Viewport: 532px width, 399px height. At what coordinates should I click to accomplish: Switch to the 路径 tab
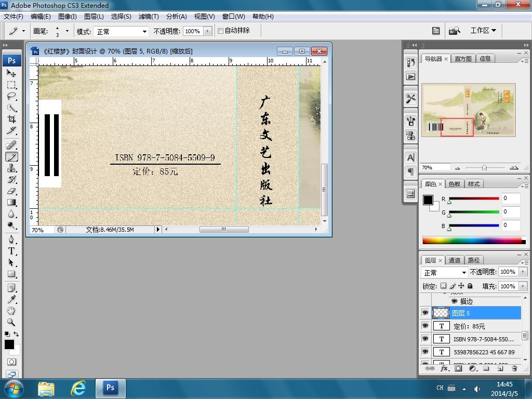point(474,260)
